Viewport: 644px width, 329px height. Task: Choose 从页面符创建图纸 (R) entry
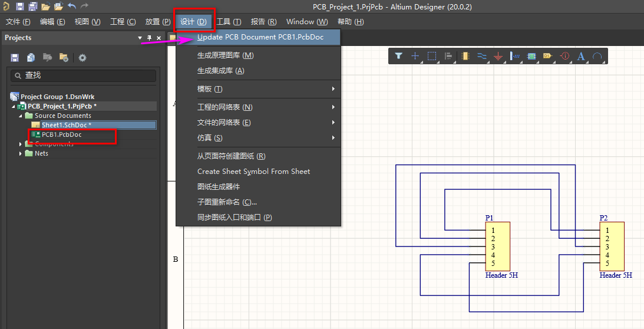coord(258,156)
